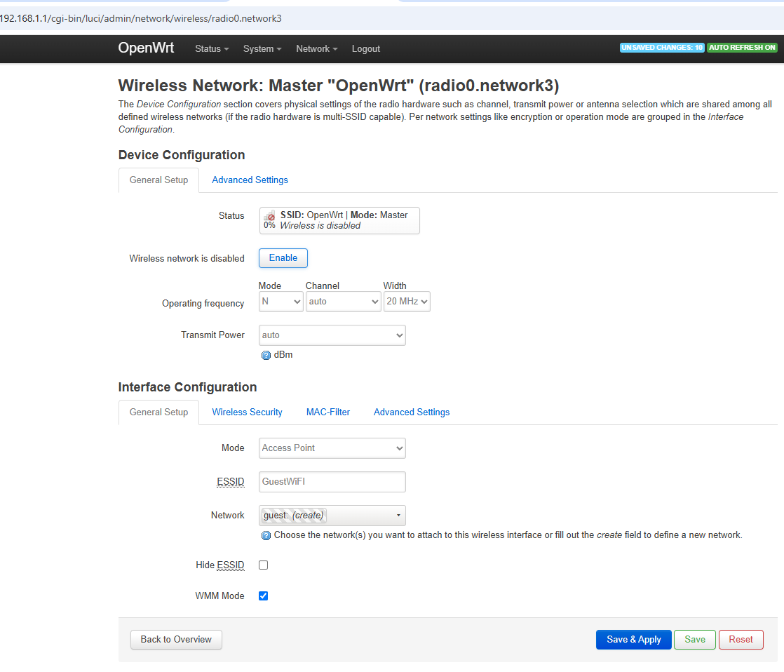This screenshot has width=784, height=672.
Task: Go Back to Overview
Action: (x=176, y=640)
